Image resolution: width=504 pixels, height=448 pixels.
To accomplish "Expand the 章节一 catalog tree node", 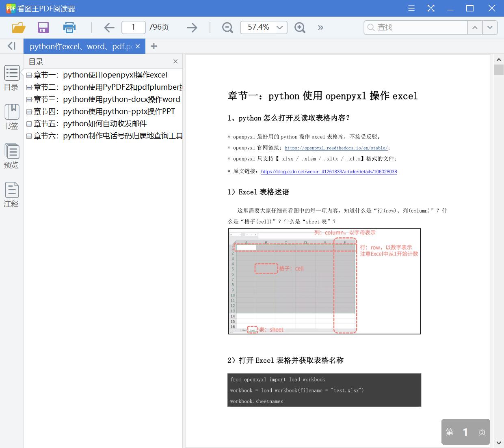I will pyautogui.click(x=28, y=75).
